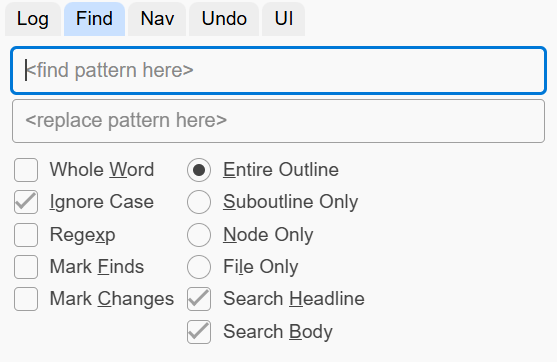Turn on the Regexp checkbox
557x362 pixels.
[26, 235]
